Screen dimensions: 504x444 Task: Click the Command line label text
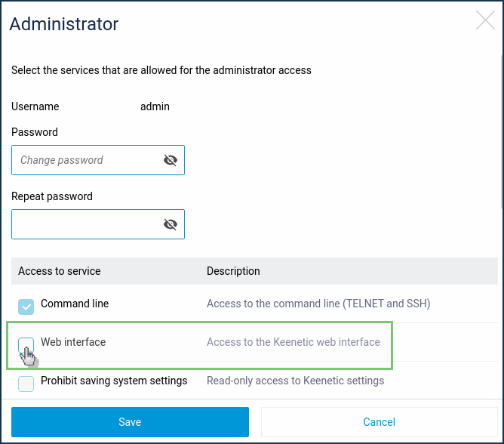coord(75,304)
